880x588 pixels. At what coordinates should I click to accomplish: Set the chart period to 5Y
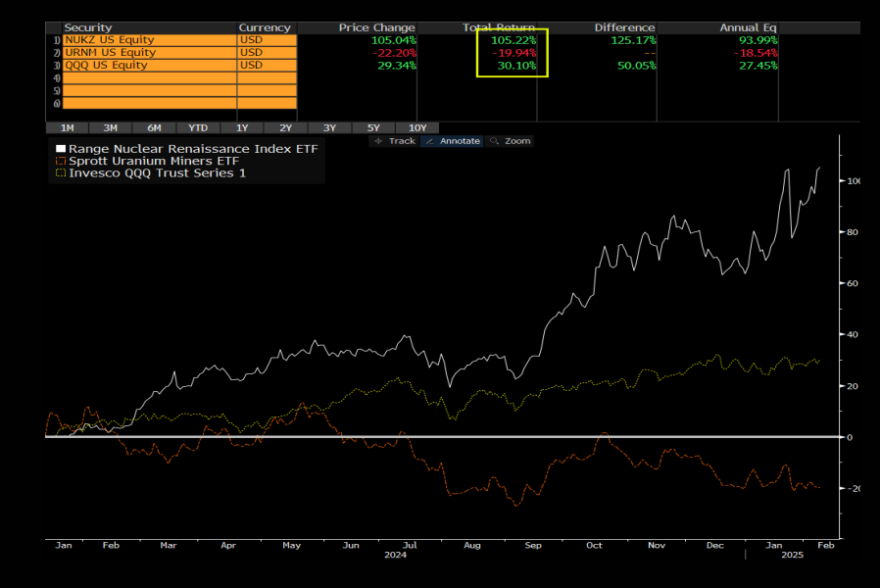(x=373, y=127)
